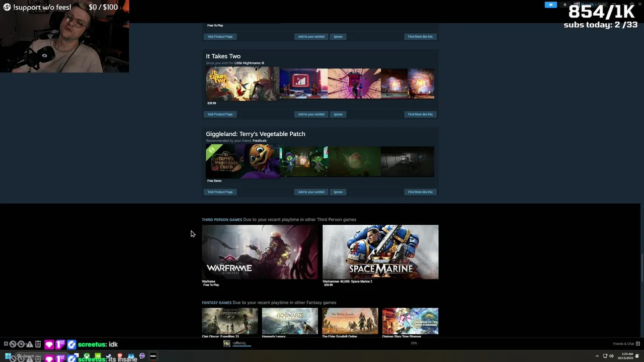Image resolution: width=644 pixels, height=362 pixels.
Task: Open the Steam notifications bell
Action: [565, 5]
